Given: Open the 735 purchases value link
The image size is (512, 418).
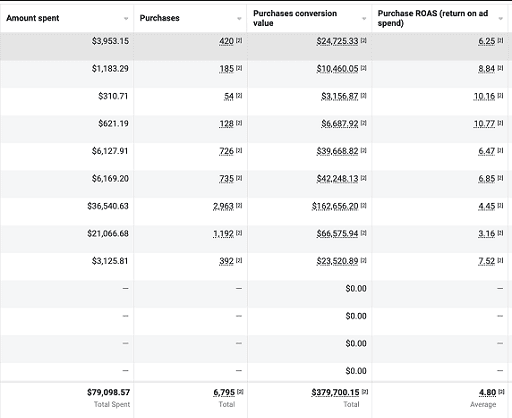Looking at the screenshot, I should pyautogui.click(x=227, y=179).
